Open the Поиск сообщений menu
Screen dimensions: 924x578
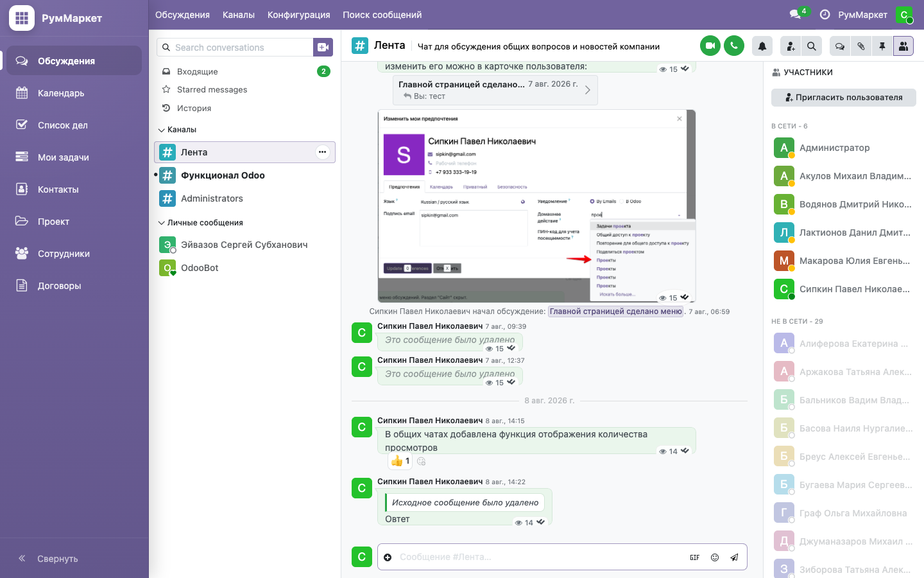[382, 15]
